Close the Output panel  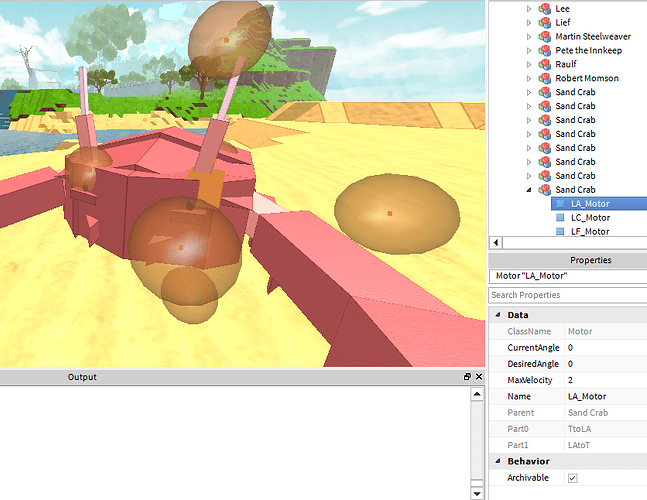click(478, 377)
